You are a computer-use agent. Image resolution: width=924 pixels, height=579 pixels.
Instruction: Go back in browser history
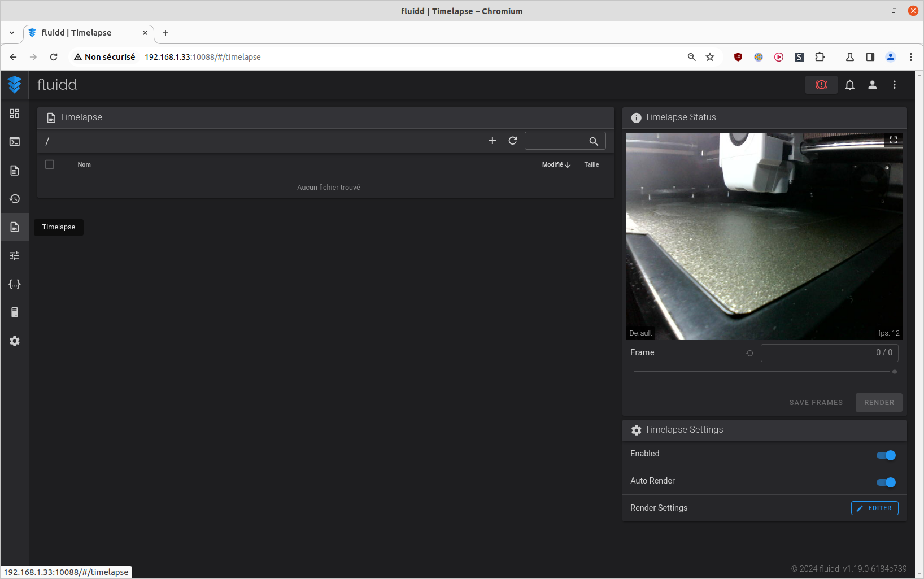pyautogui.click(x=14, y=57)
